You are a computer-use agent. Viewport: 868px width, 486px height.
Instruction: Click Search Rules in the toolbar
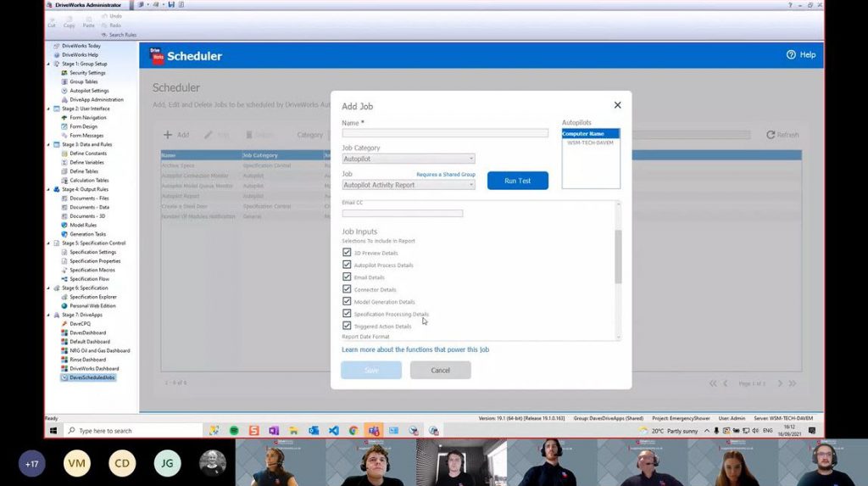click(x=119, y=35)
